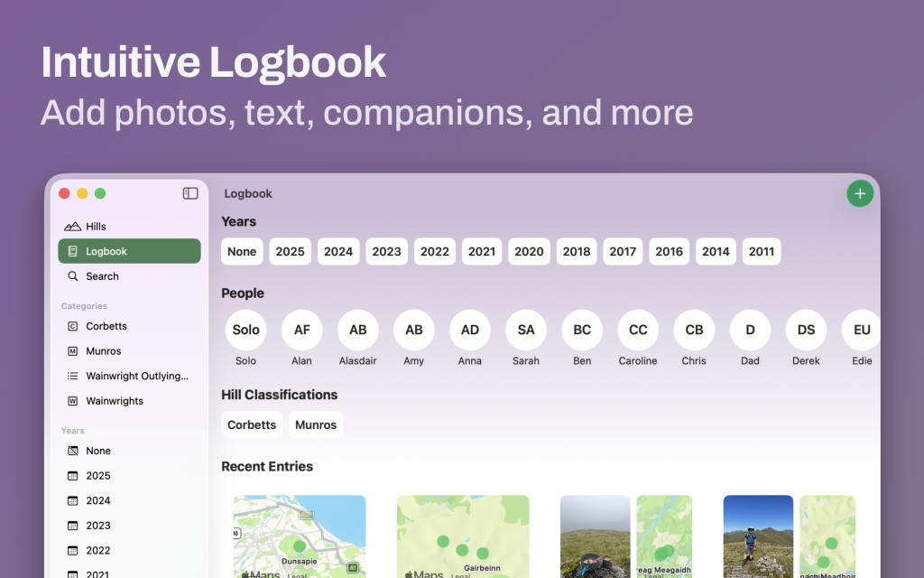The width and height of the screenshot is (924, 578).
Task: Click the green add entry plus button
Action: tap(859, 194)
